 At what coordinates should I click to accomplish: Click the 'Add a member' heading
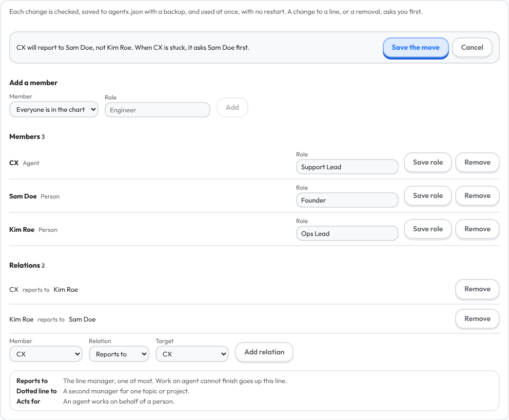33,83
